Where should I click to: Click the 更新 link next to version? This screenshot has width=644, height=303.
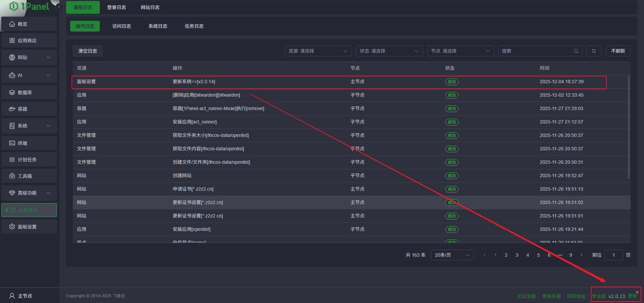(x=632, y=296)
